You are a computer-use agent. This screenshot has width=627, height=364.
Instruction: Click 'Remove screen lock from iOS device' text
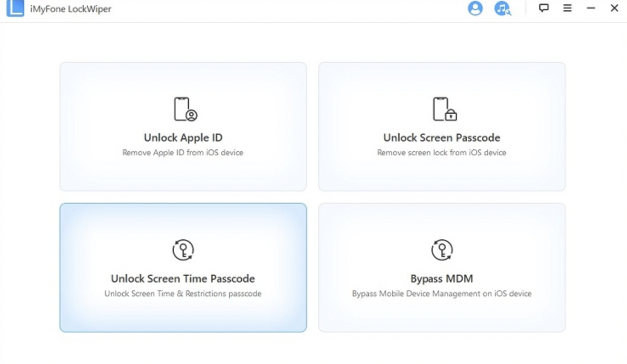pyautogui.click(x=442, y=153)
